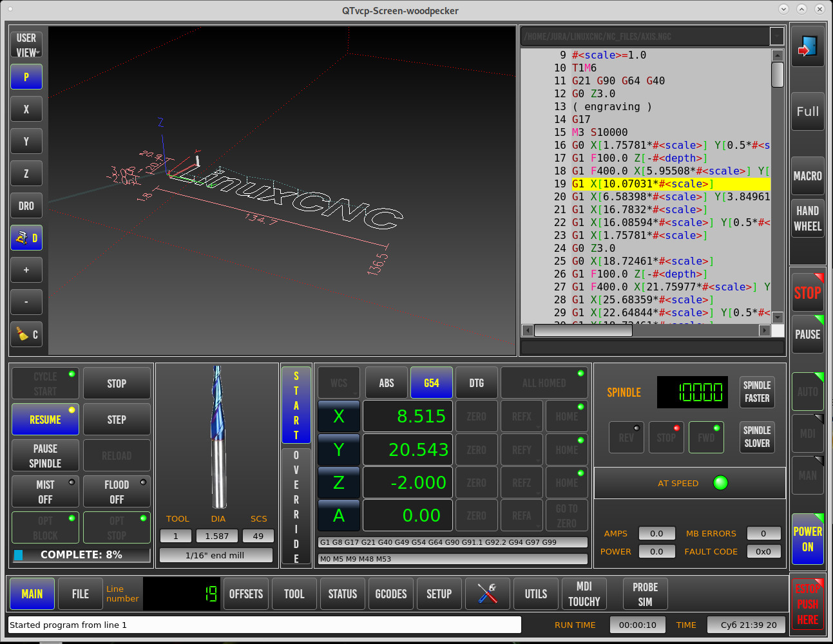Screen dimensions: 833x644
Task: Open the wrench and screwdriver tools icon
Action: 488,594
